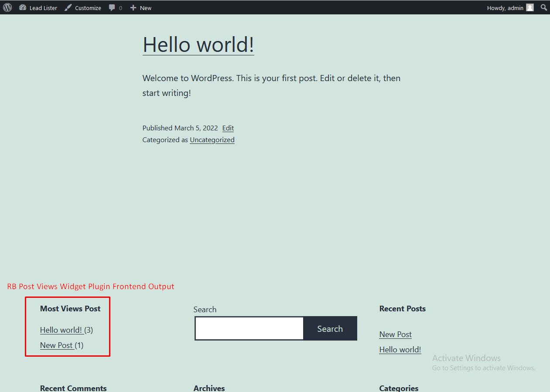
Task: Click the Customize paintbrush icon
Action: click(68, 7)
